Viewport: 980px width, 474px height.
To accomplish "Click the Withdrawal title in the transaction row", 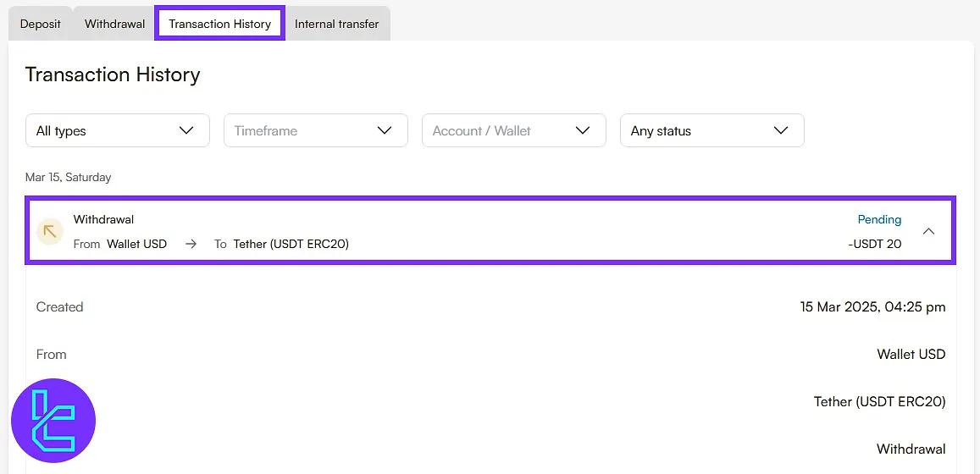I will point(103,220).
